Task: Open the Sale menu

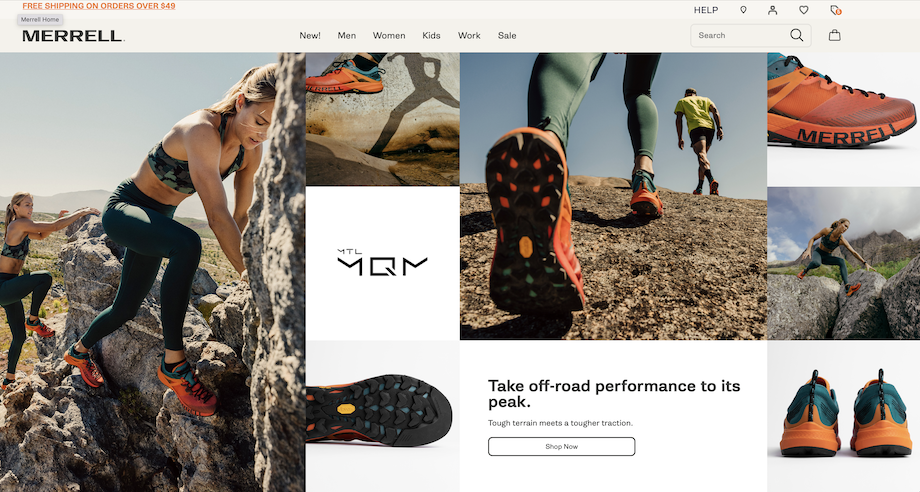Action: (507, 35)
